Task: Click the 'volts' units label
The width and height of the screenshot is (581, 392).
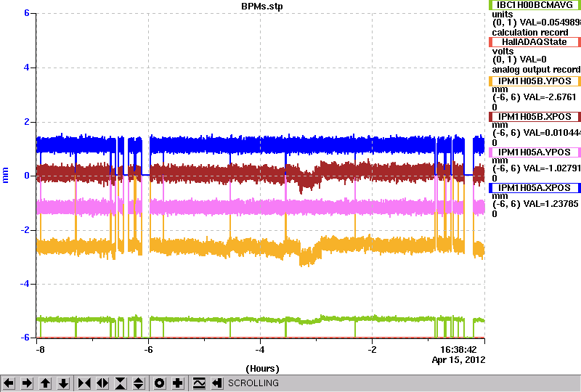Action: pos(503,52)
